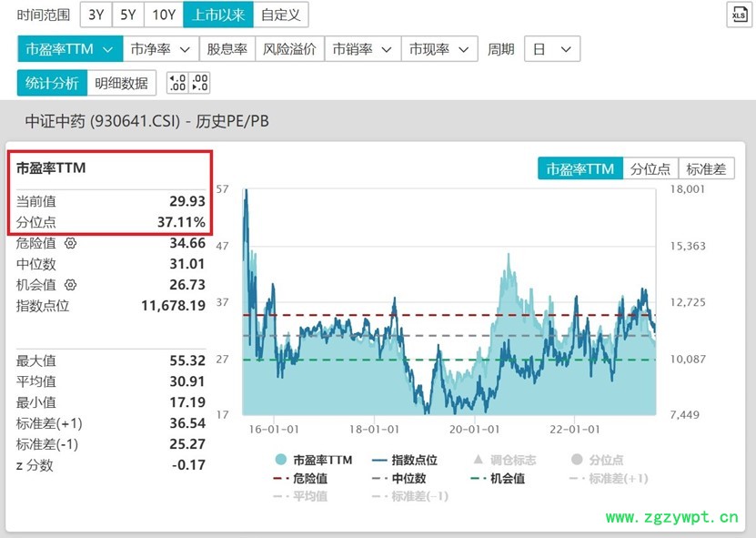Export data with the XLS icon
The height and width of the screenshot is (538, 756).
pos(738,15)
